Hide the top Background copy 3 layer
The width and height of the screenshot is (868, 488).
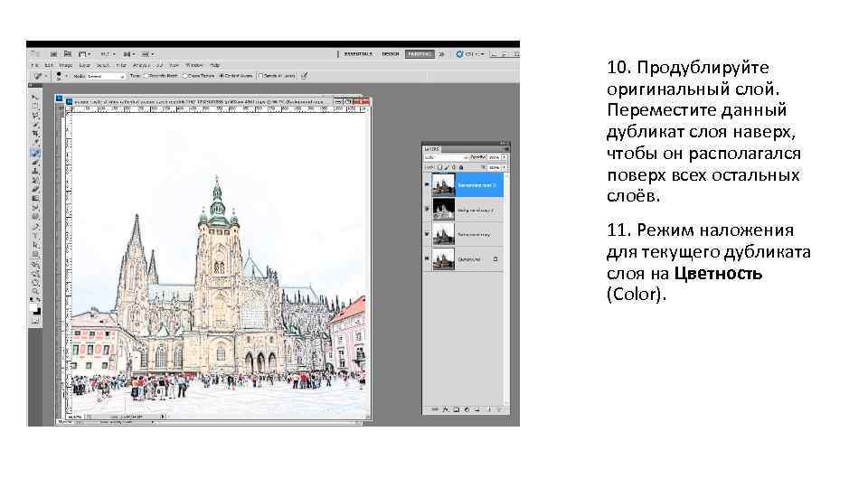click(x=427, y=185)
